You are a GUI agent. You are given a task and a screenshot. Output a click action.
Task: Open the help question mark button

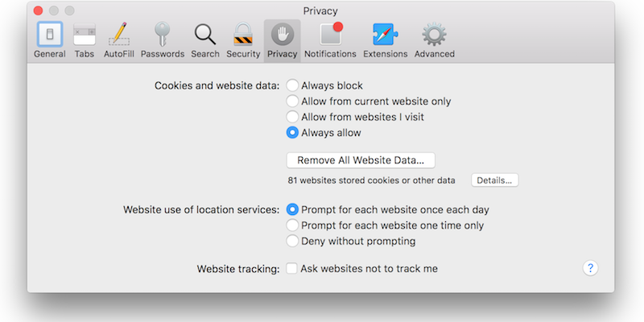(x=590, y=268)
